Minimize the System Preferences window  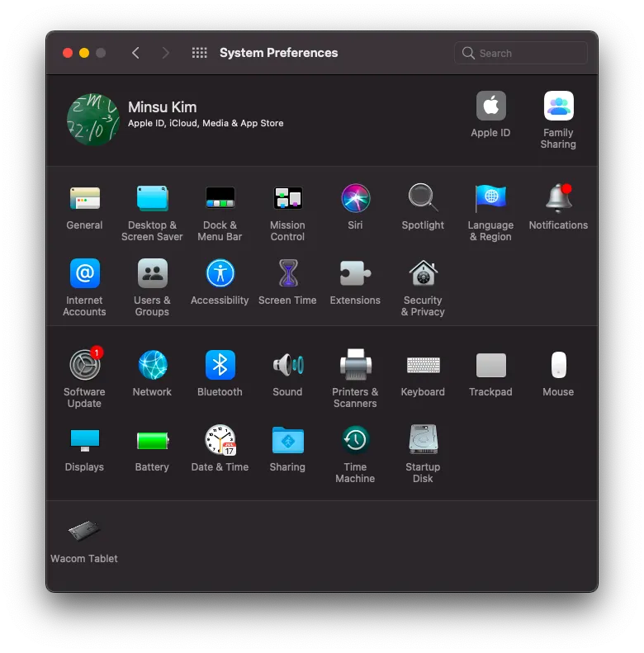[84, 53]
